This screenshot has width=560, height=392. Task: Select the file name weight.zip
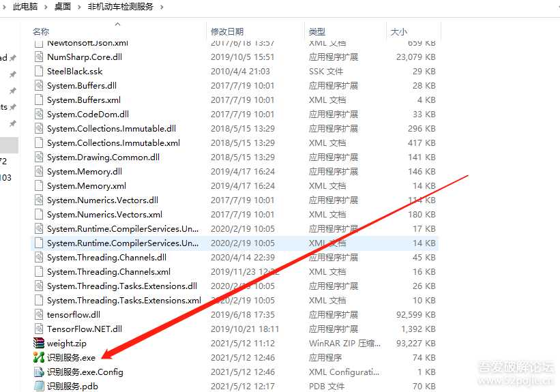pos(67,343)
